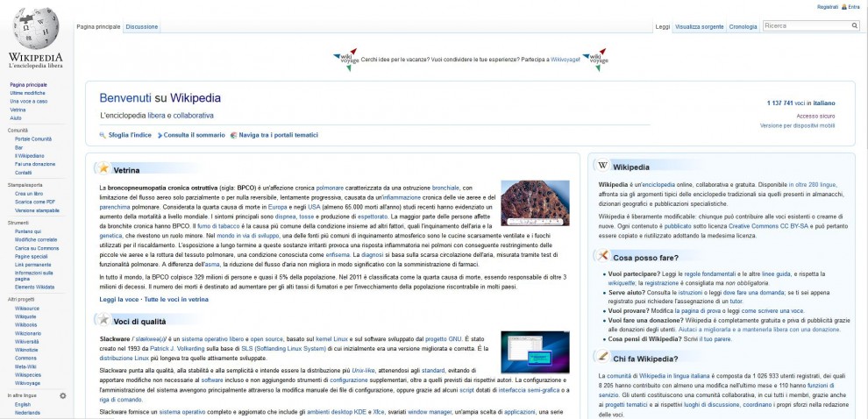
Task: Click the right Wikivoyage logo in banner
Action: [x=595, y=60]
